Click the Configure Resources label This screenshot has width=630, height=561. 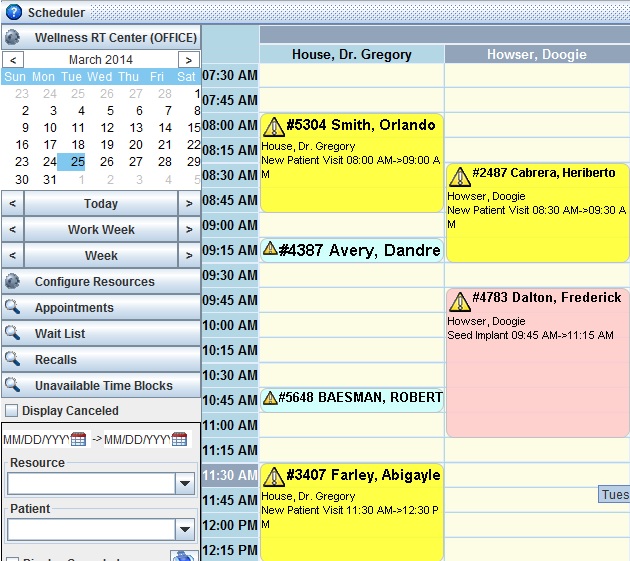(x=94, y=281)
